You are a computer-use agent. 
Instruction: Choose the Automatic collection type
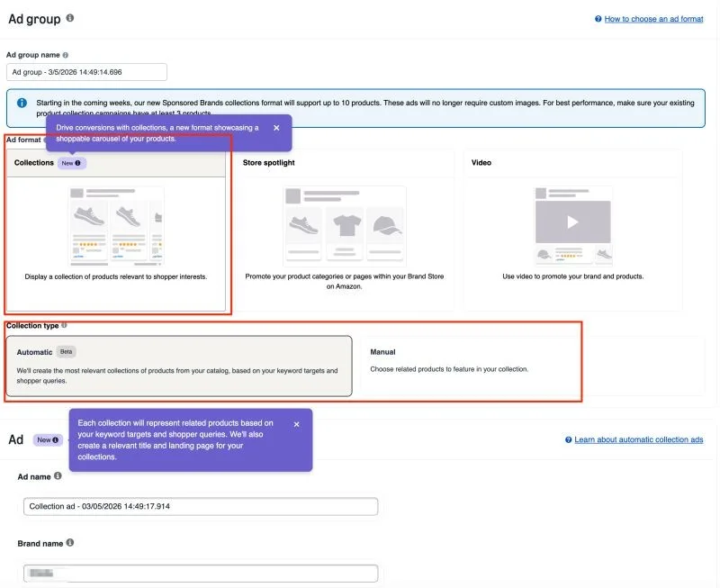[x=179, y=366]
